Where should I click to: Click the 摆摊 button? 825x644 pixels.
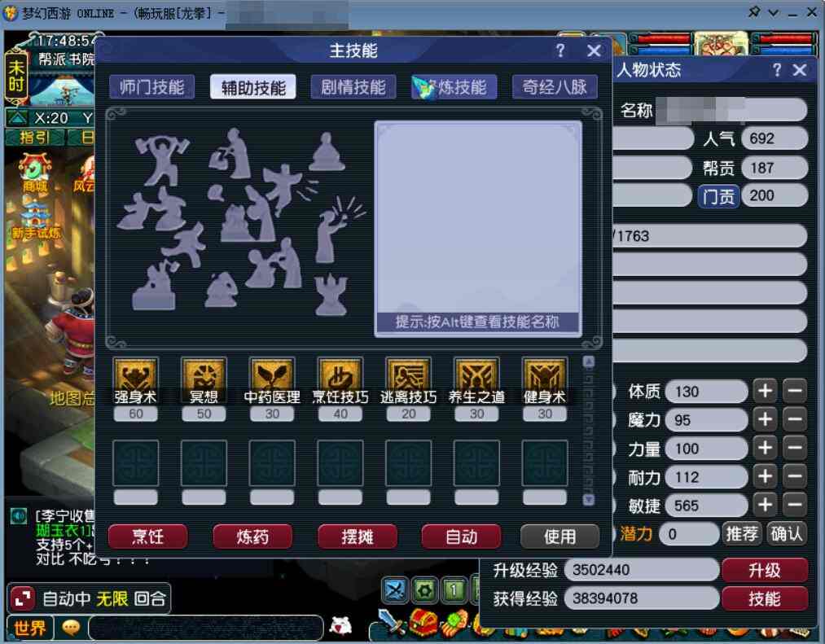358,537
